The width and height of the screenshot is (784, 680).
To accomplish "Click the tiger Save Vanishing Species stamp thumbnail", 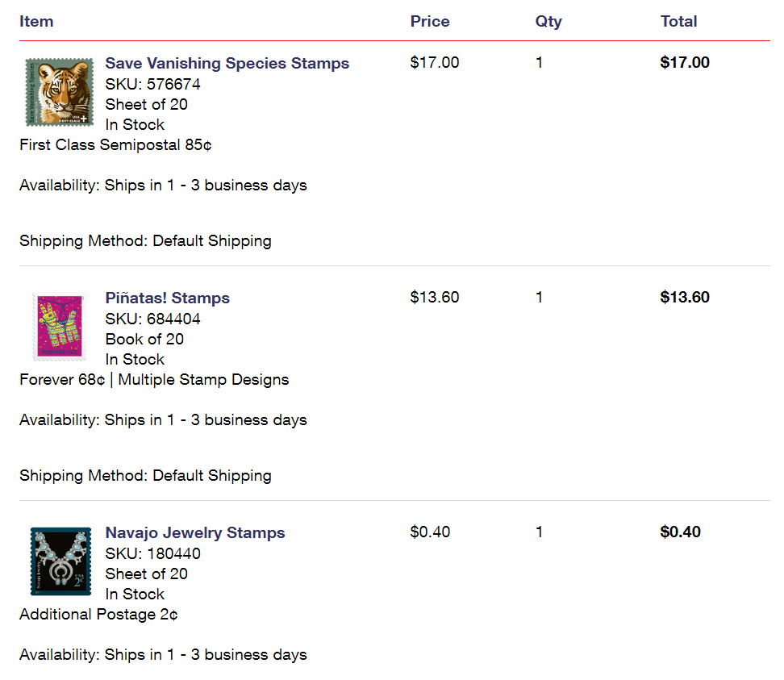I will pyautogui.click(x=59, y=92).
